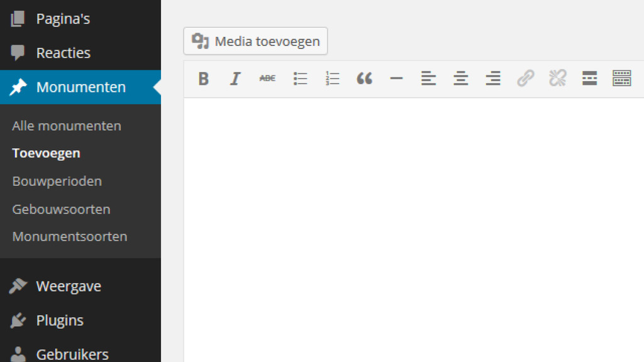Insert a blockquote

(364, 78)
